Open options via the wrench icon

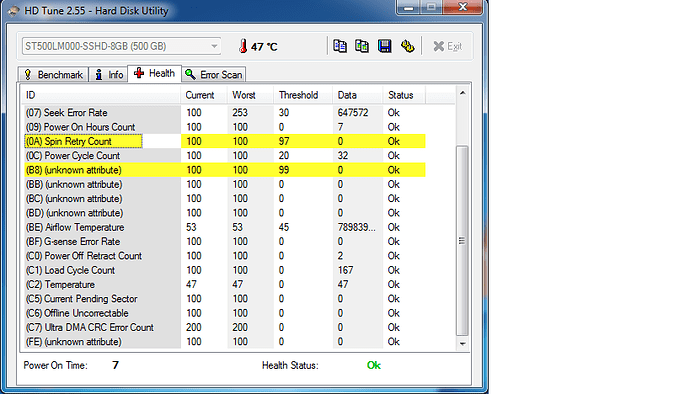407,46
